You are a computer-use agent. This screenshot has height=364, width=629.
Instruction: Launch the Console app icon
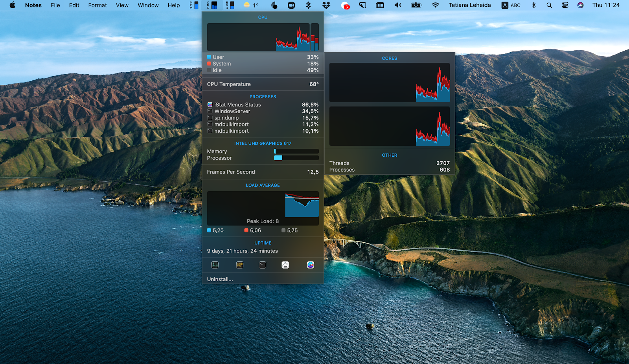(x=240, y=265)
